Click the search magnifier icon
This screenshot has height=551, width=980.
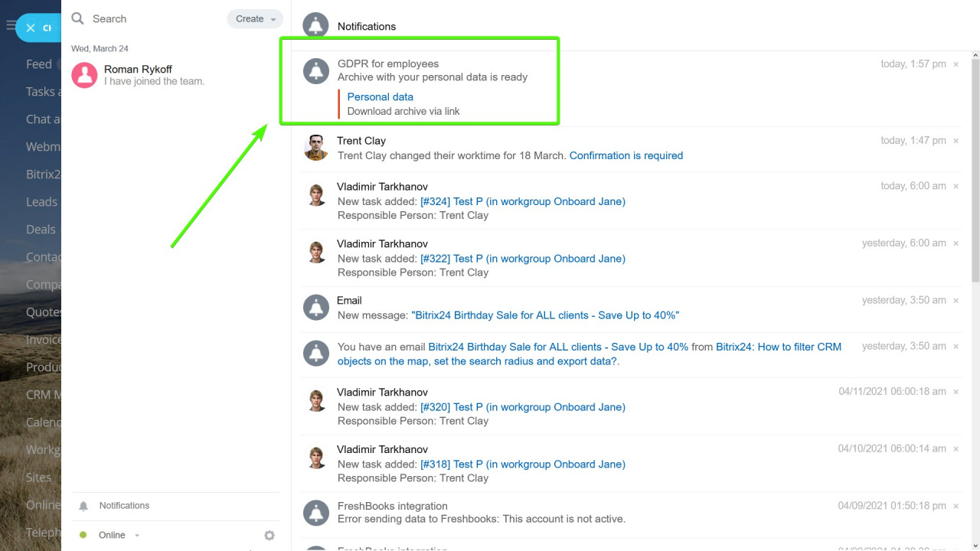click(77, 18)
